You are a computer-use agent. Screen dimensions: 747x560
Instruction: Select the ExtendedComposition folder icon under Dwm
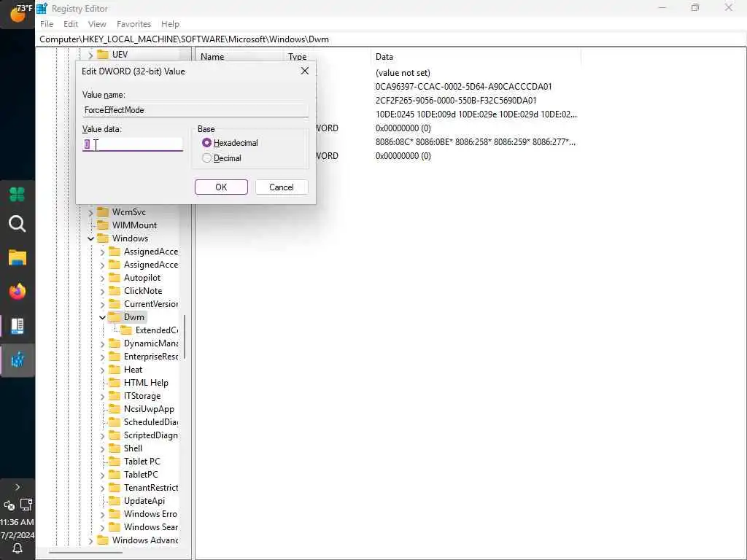pyautogui.click(x=125, y=330)
